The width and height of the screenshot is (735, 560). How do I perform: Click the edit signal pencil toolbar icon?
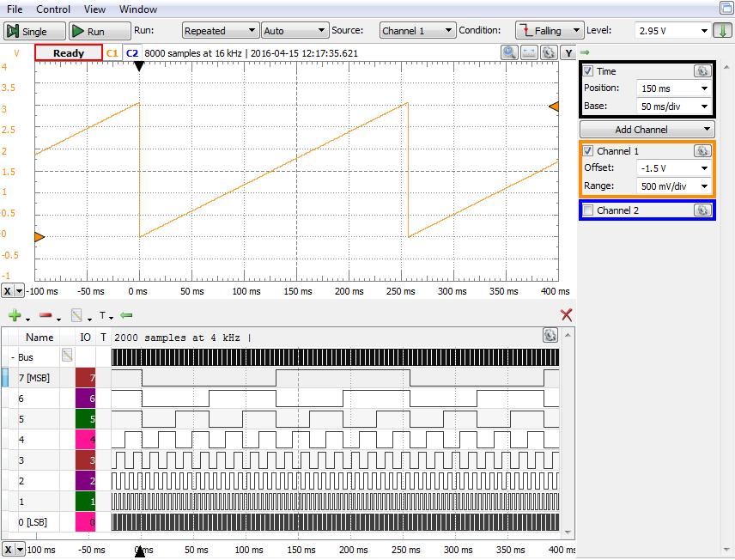click(76, 315)
